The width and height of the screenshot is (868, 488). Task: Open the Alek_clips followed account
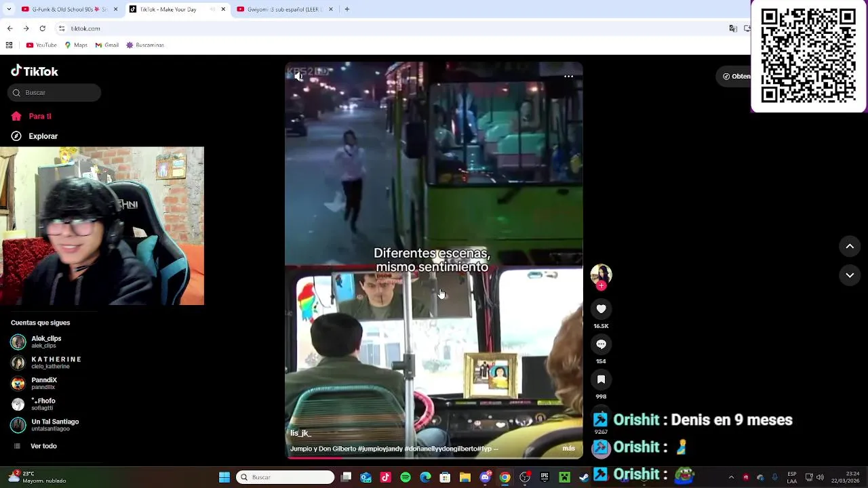pos(46,342)
